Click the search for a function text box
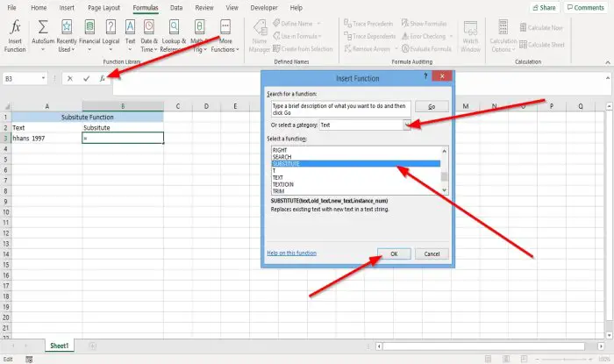The height and width of the screenshot is (364, 614). (341, 109)
